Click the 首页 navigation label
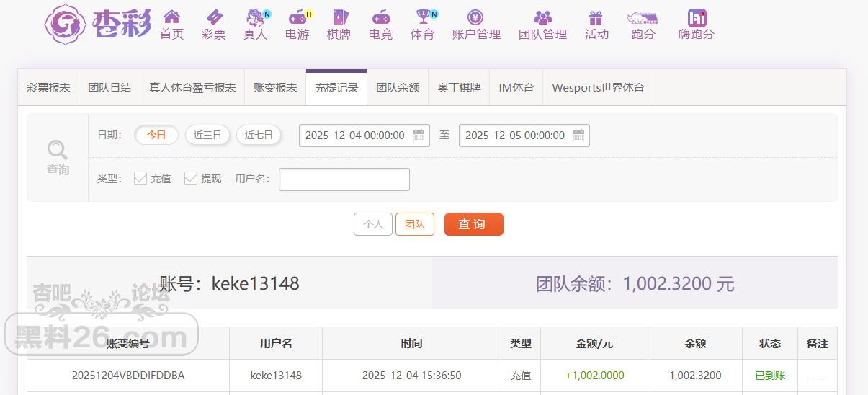868x395 pixels. 171,34
